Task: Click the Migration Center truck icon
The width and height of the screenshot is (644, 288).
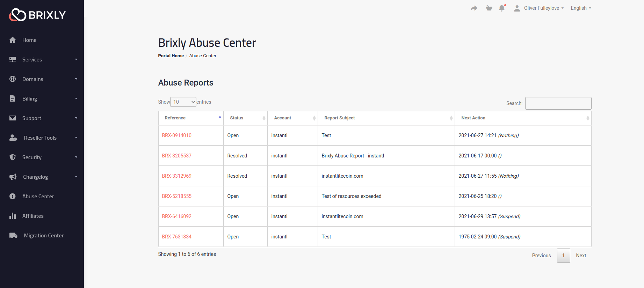Action: pyautogui.click(x=13, y=235)
